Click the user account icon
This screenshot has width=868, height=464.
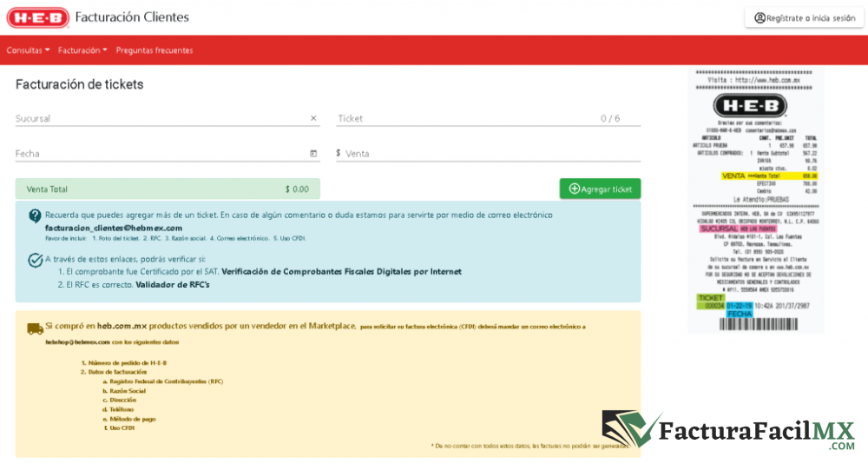760,17
